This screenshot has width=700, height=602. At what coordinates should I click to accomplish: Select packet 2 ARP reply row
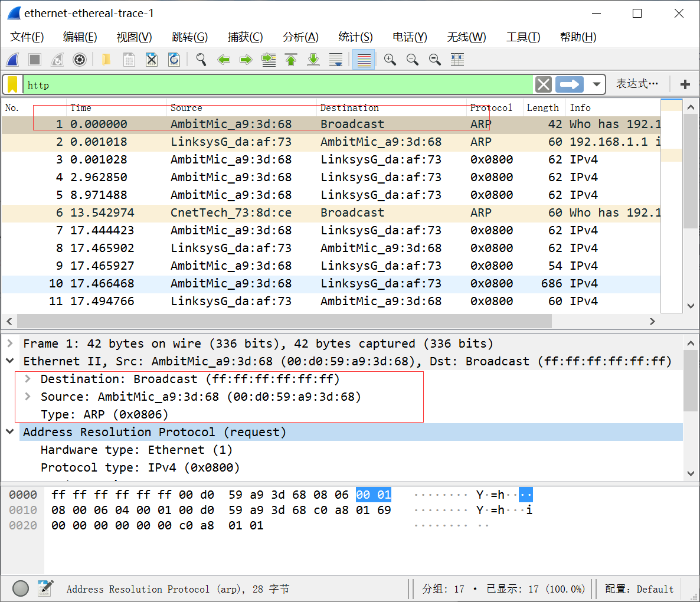coord(331,142)
